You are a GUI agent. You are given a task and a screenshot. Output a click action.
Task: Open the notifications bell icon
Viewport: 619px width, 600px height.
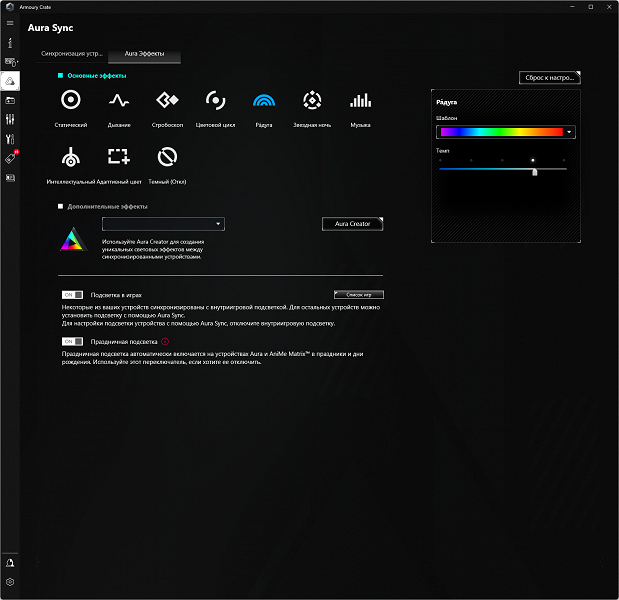[x=10, y=563]
